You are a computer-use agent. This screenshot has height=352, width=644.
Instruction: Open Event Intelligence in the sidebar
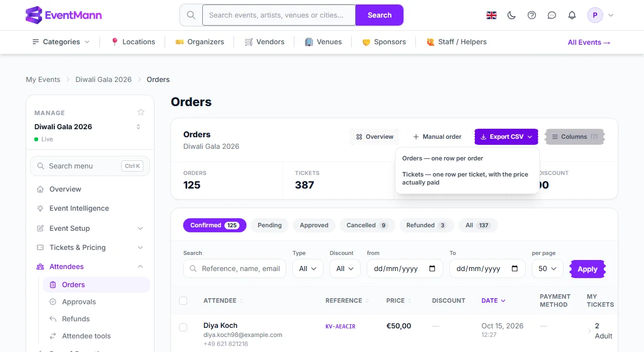pyautogui.click(x=90, y=208)
